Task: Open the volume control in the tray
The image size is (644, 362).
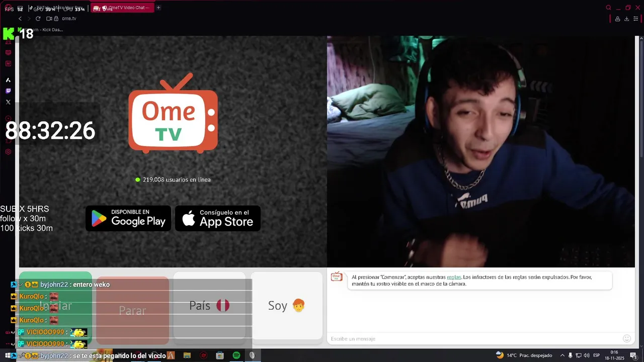Action: [x=587, y=355]
